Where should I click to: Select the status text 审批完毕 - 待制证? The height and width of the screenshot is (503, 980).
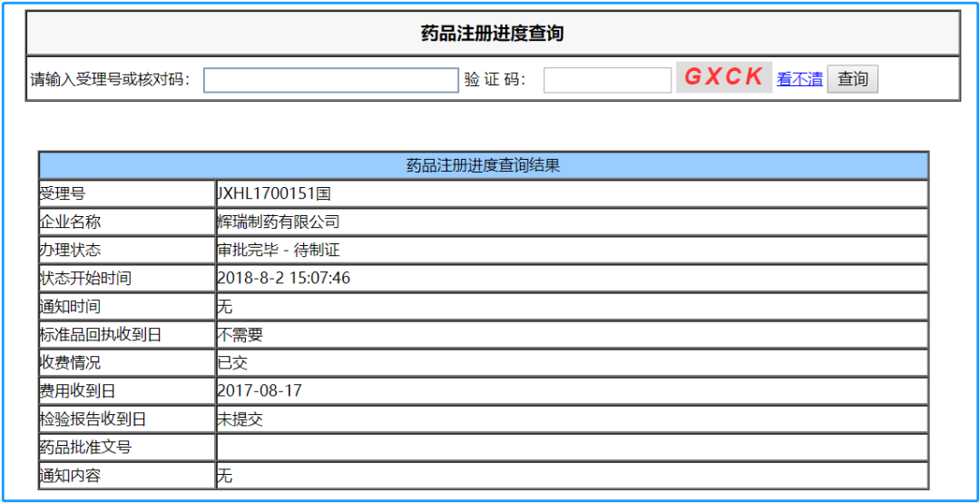279,250
